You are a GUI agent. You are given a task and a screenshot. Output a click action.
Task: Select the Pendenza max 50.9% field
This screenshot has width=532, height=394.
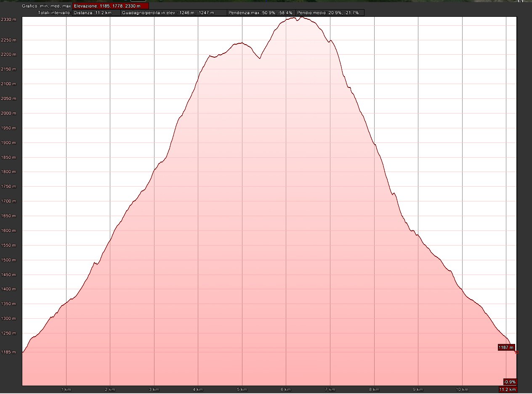click(261, 13)
